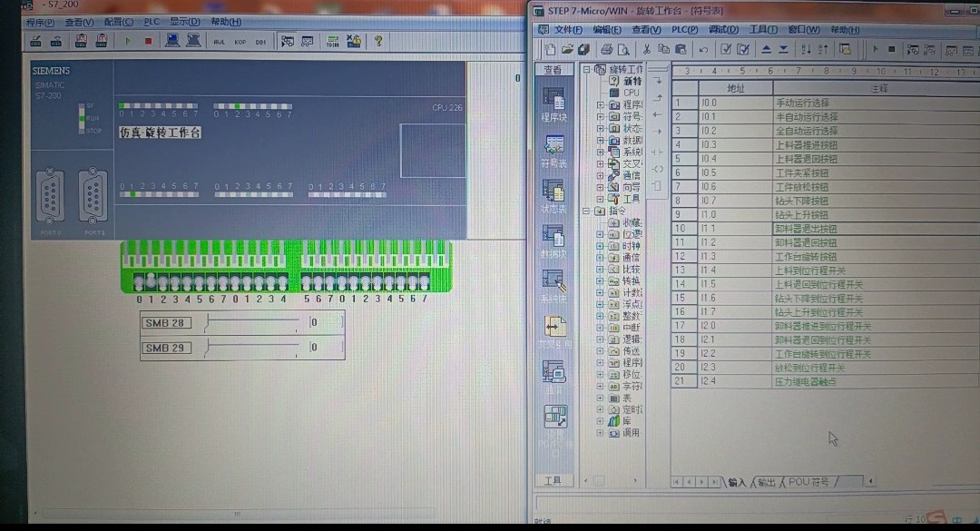The width and height of the screenshot is (980, 531).
Task: Click SMB 28 value input field
Action: point(325,323)
